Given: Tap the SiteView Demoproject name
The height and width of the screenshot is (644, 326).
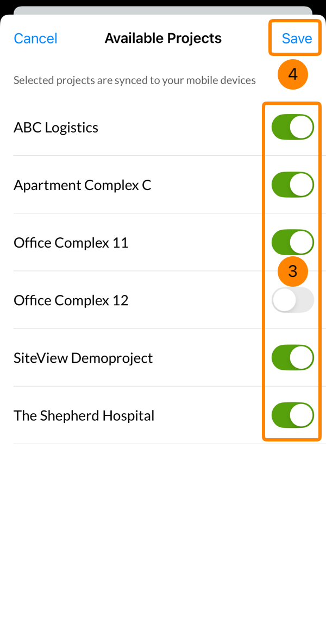Looking at the screenshot, I should pyautogui.click(x=84, y=358).
